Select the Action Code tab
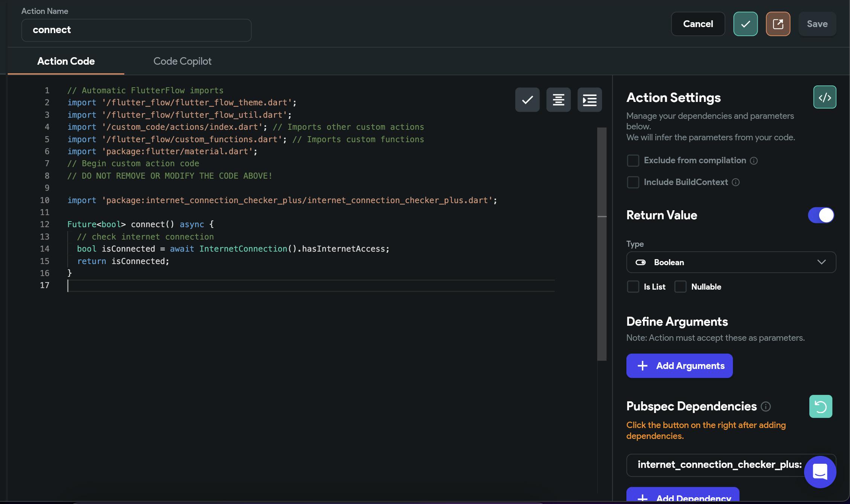The image size is (850, 504). (66, 61)
